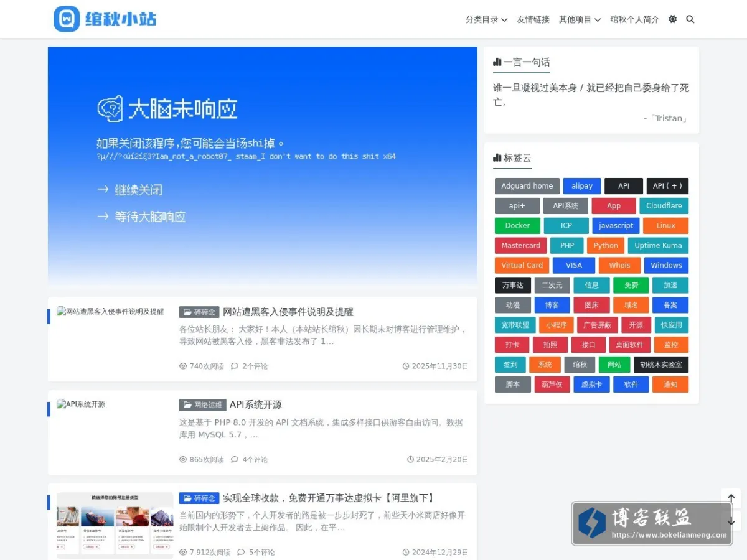This screenshot has width=747, height=560.
Task: Expand the 分类目录 dropdown menu
Action: pos(487,19)
